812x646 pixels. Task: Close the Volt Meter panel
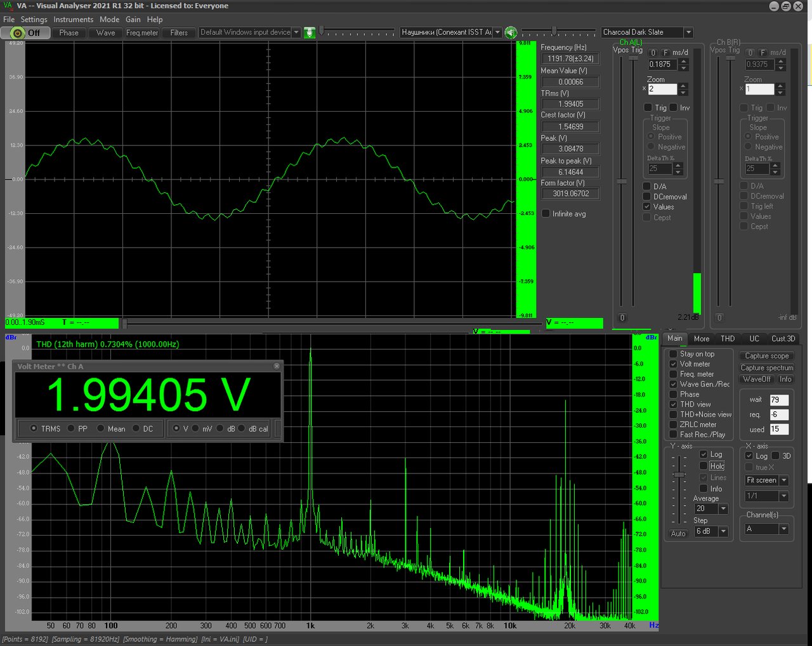tap(277, 366)
